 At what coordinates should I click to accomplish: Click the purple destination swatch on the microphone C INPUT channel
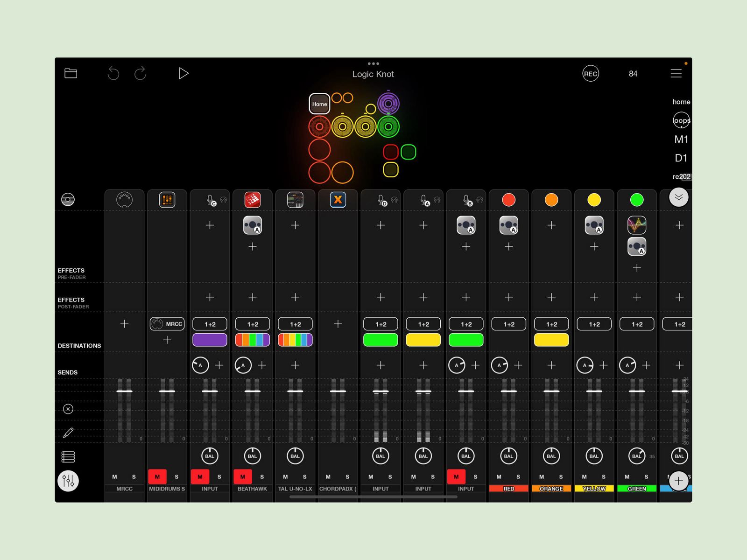click(210, 340)
